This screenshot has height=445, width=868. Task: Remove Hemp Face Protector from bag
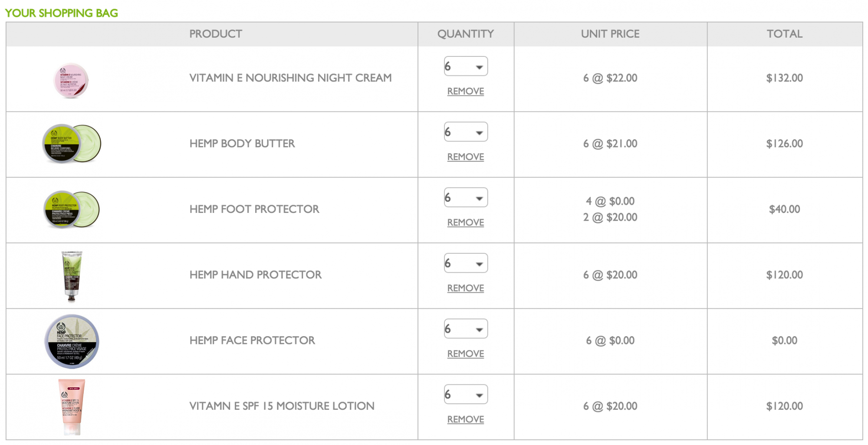pyautogui.click(x=466, y=353)
